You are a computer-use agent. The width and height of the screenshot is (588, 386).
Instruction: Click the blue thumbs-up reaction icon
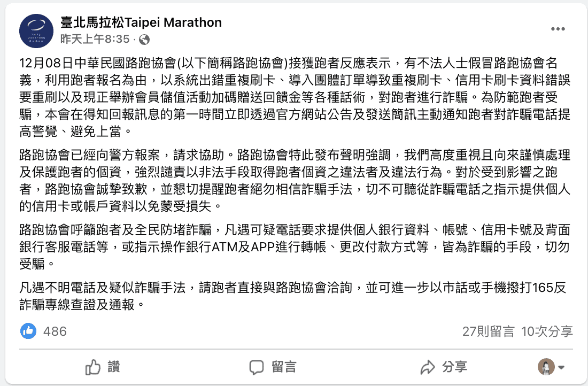tap(28, 331)
